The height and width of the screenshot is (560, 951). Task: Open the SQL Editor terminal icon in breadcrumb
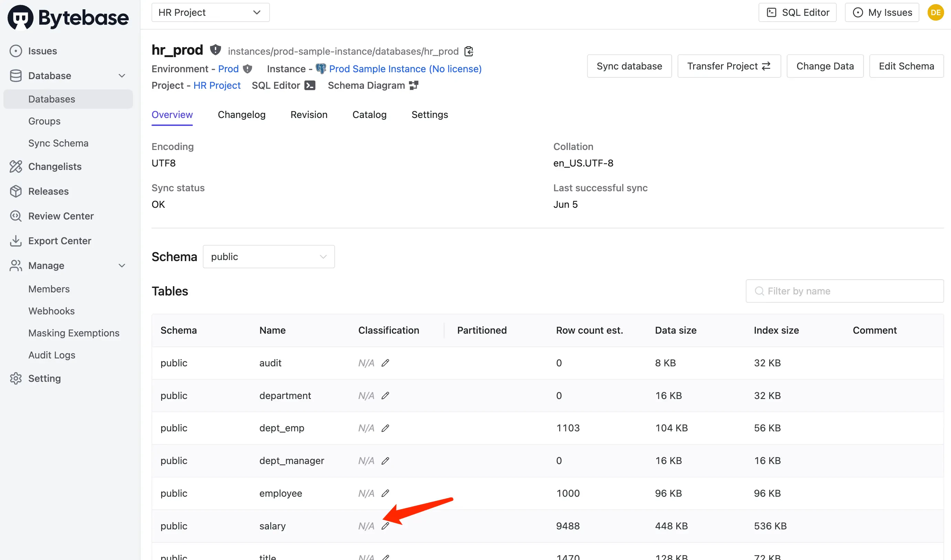click(310, 85)
